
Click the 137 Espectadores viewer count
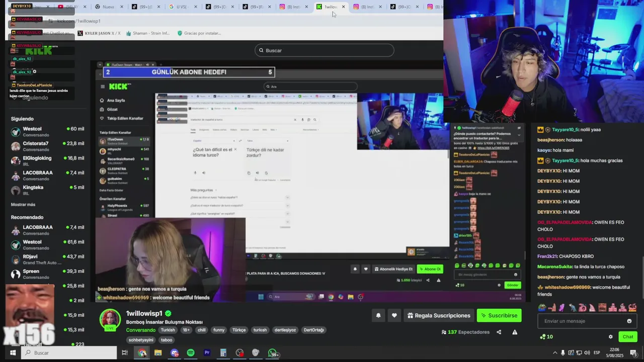tap(465, 332)
